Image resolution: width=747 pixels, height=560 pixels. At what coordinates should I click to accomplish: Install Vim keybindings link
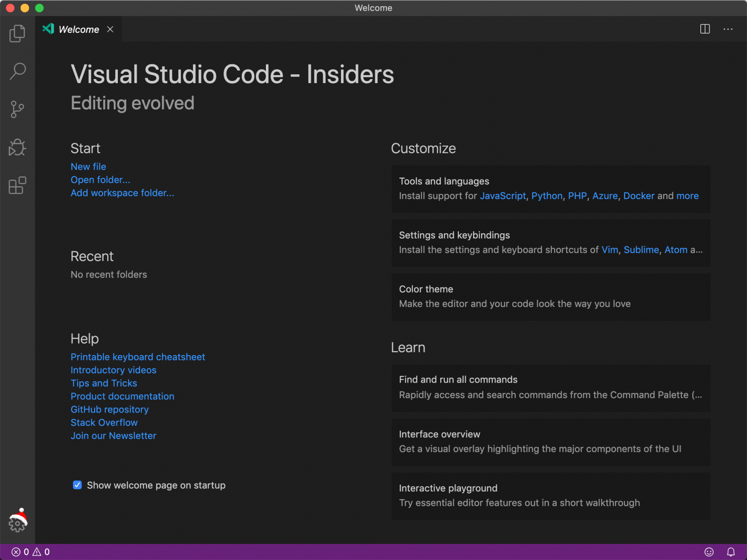click(610, 250)
